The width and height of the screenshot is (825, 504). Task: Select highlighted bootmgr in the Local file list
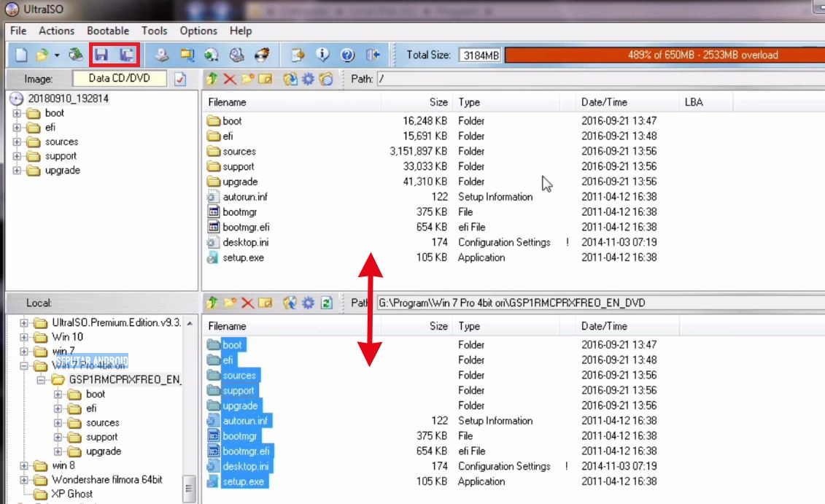coord(239,436)
